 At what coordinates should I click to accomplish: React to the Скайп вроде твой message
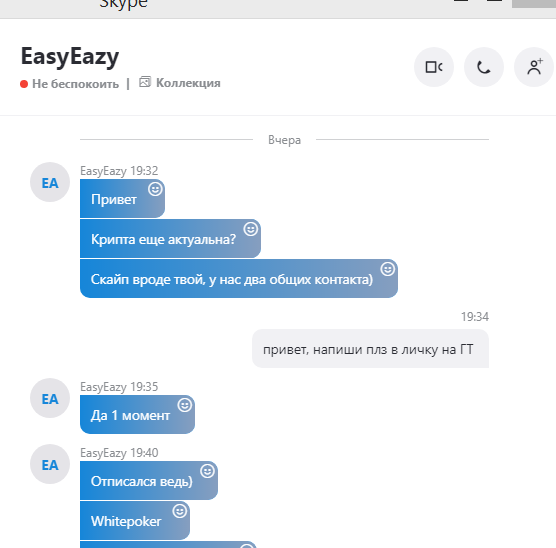coord(388,269)
